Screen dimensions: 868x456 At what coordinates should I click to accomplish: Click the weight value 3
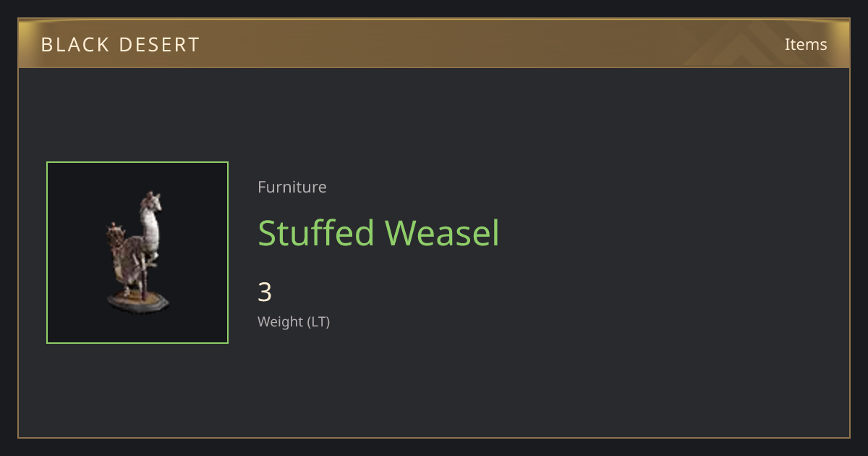(265, 292)
